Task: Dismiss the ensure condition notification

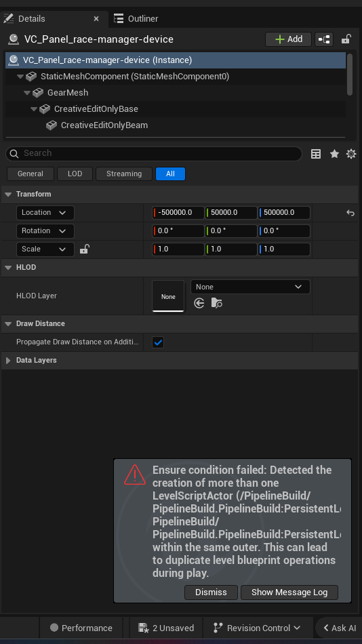Action: (211, 592)
